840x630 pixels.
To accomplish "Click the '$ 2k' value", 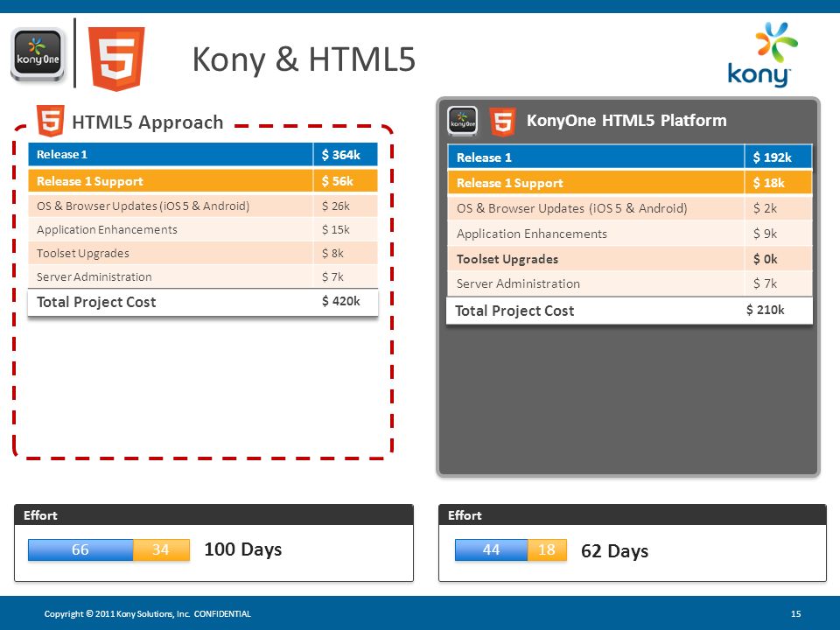I will [765, 208].
